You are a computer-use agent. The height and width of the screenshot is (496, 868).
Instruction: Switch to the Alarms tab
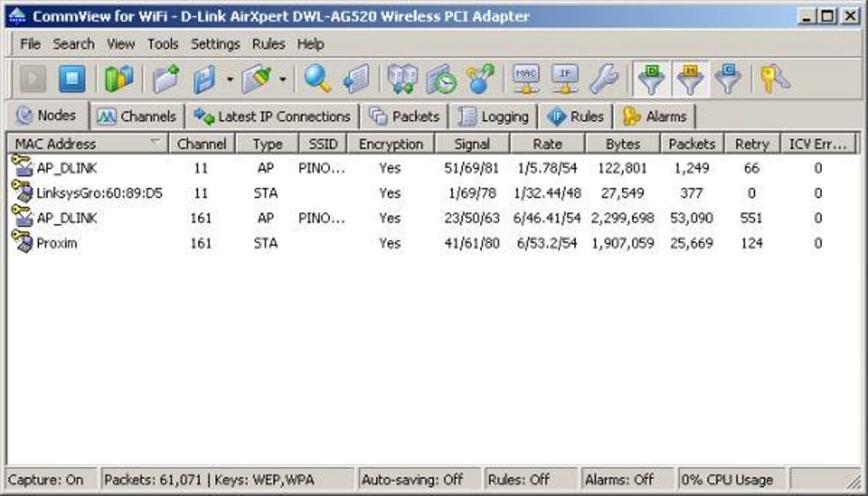tap(655, 117)
